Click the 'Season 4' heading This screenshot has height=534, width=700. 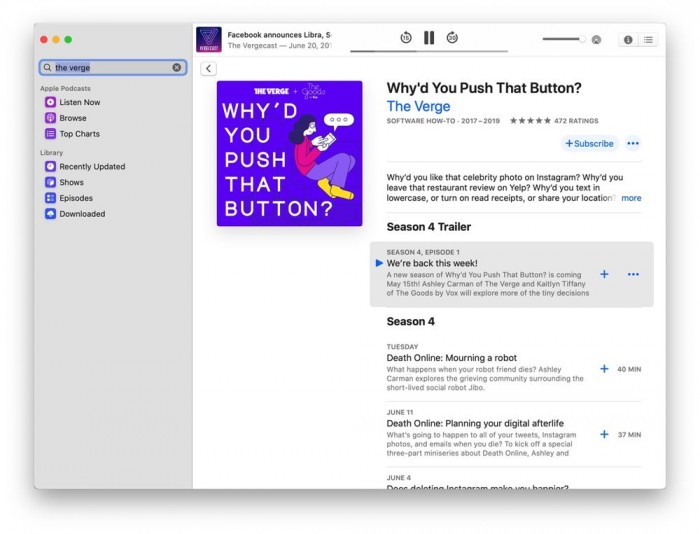410,321
